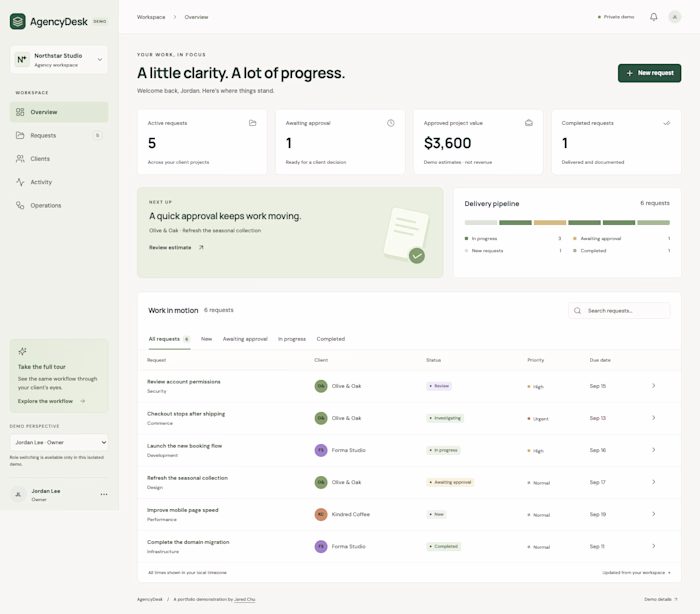Viewport: 700px width, 614px height.
Task: Open the Jordan Lee three-dot menu
Action: (104, 494)
